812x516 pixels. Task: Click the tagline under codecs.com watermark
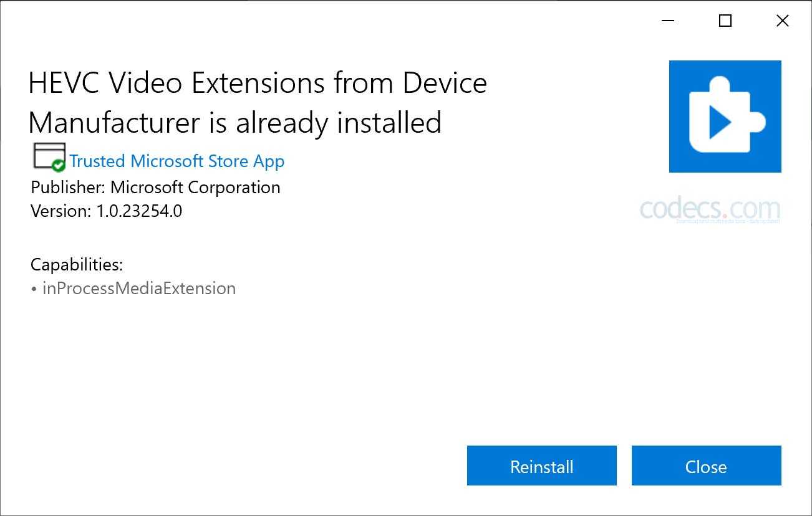click(728, 221)
